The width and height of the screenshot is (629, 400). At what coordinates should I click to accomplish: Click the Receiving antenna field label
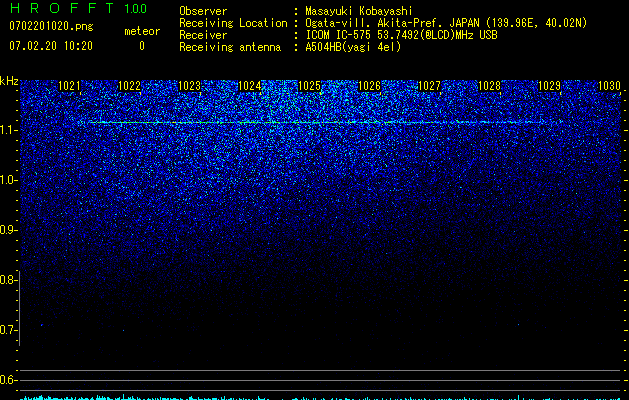230,48
